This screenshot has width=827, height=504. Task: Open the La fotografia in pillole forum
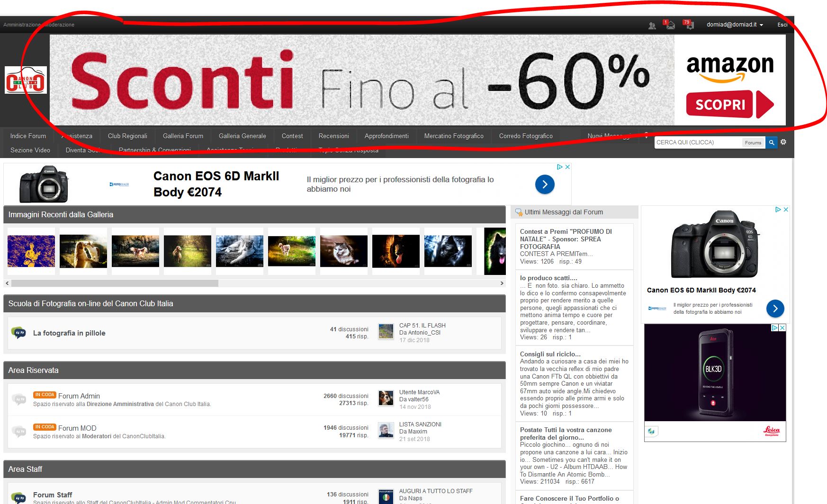coord(69,333)
